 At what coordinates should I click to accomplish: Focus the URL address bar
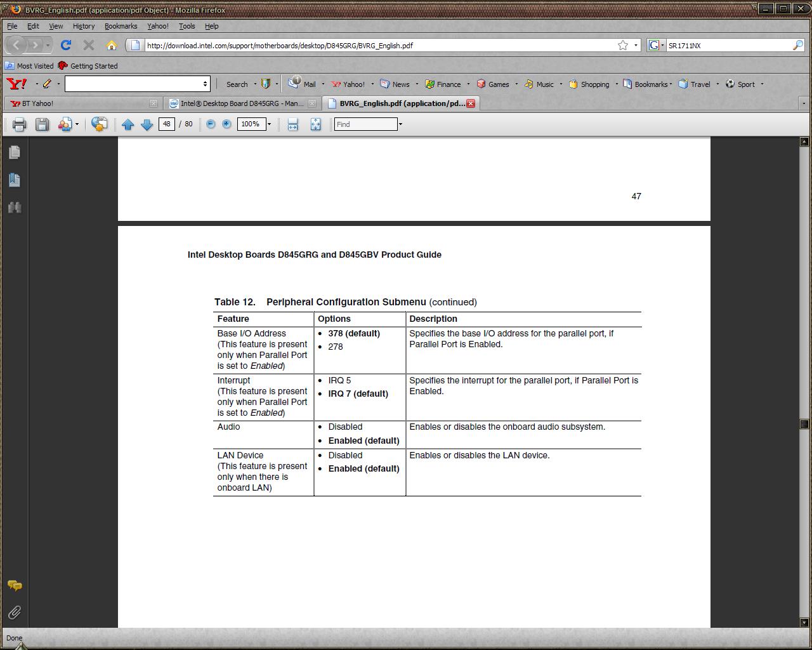381,45
